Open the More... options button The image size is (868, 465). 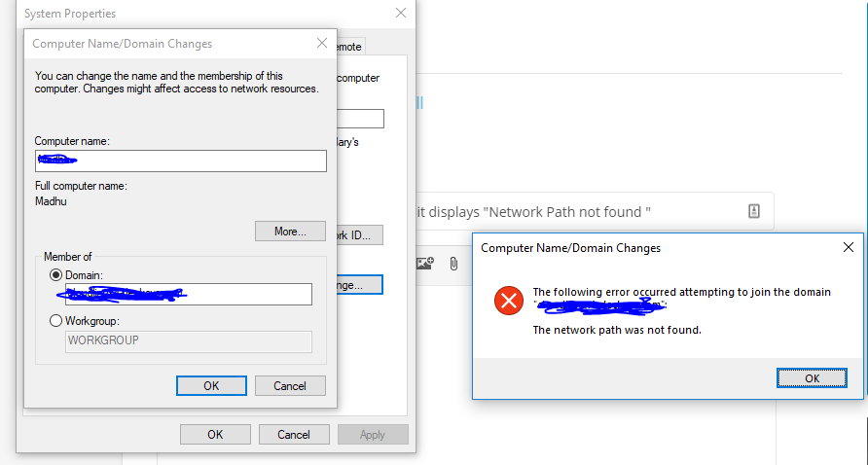(290, 232)
